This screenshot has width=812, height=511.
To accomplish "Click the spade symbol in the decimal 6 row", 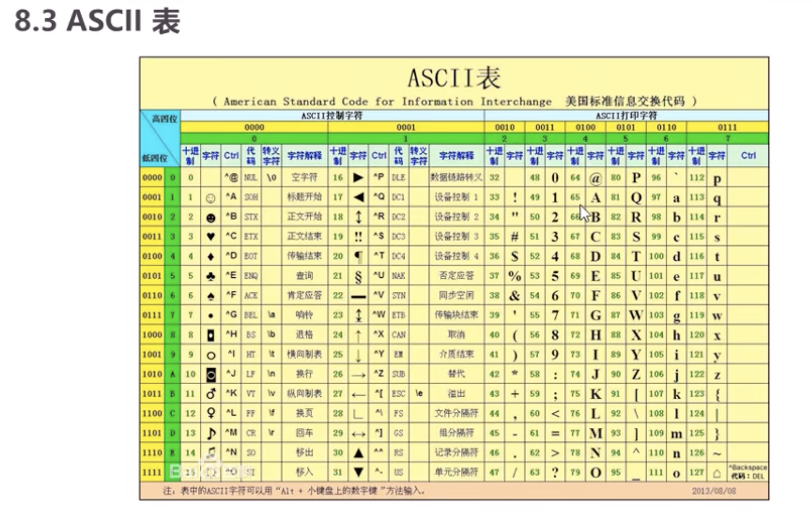I will click(x=211, y=296).
